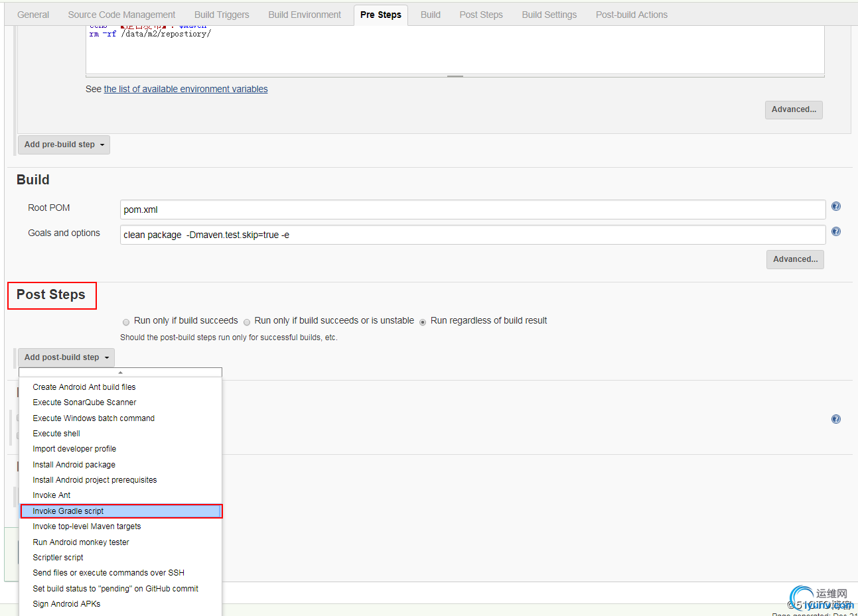Click Advanced button under pre-step shell
Screen dimensions: 858x616
coord(794,110)
